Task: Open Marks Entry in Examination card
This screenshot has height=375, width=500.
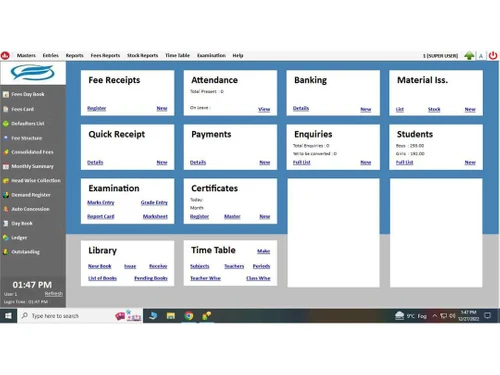Action: pyautogui.click(x=101, y=202)
